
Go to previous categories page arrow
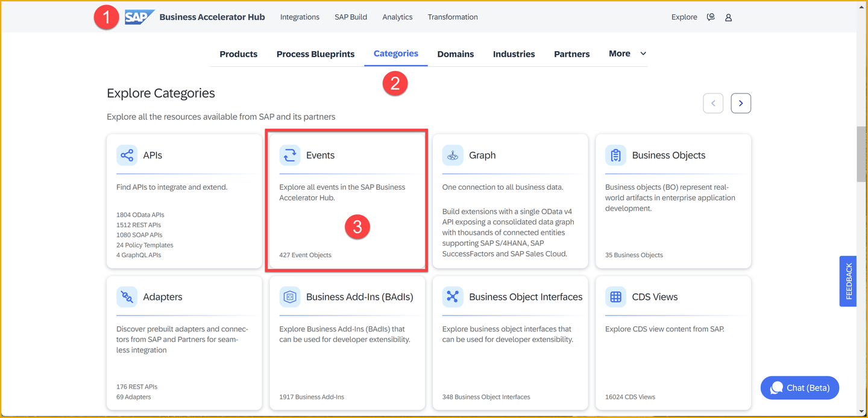click(713, 103)
